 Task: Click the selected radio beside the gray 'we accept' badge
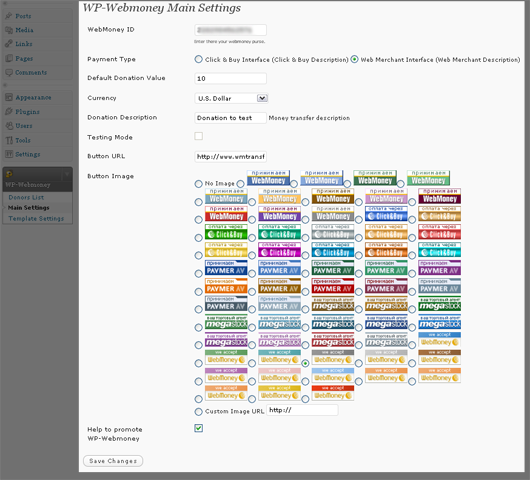305,363
